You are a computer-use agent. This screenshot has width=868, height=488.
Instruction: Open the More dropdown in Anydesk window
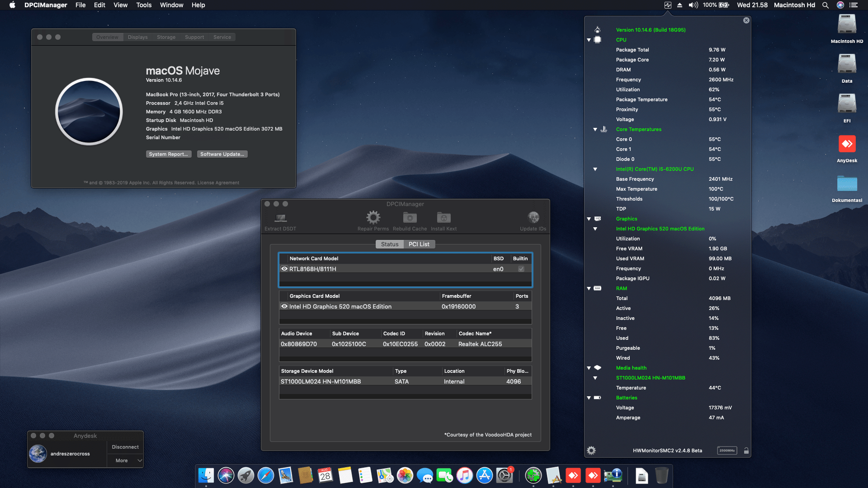(x=125, y=460)
